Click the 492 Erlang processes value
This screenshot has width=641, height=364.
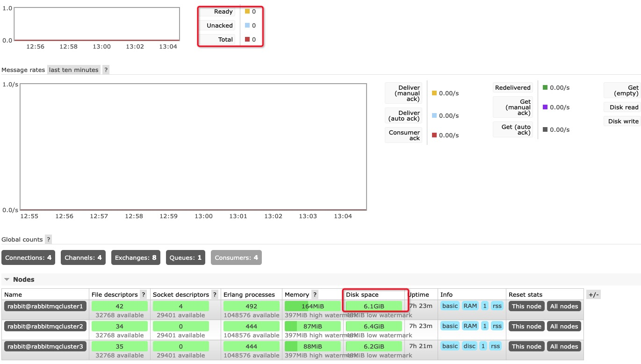[252, 307]
